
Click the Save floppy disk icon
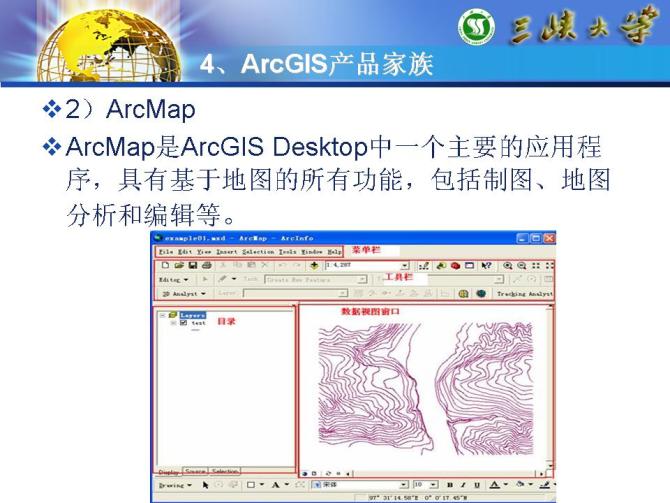193,265
